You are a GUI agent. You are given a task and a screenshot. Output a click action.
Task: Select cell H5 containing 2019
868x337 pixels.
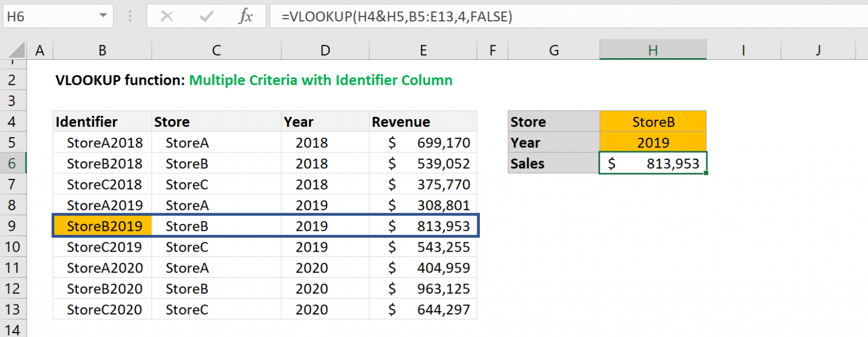(x=653, y=142)
